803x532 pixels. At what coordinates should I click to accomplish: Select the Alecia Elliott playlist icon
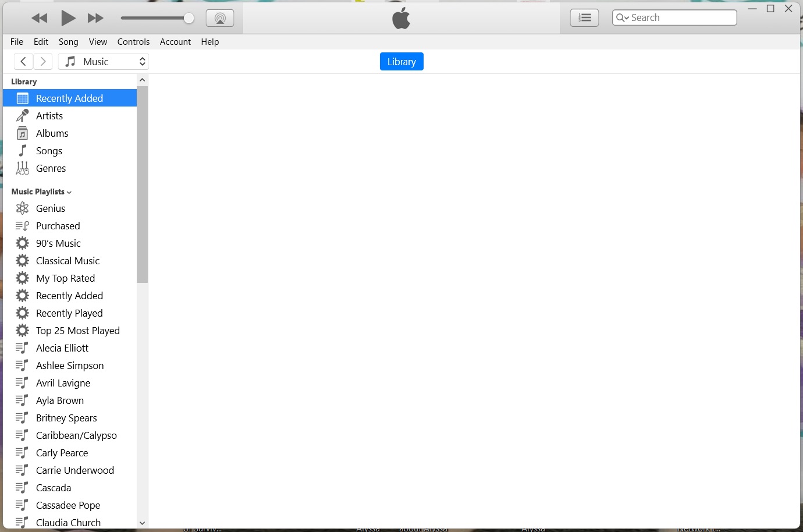[x=22, y=348]
